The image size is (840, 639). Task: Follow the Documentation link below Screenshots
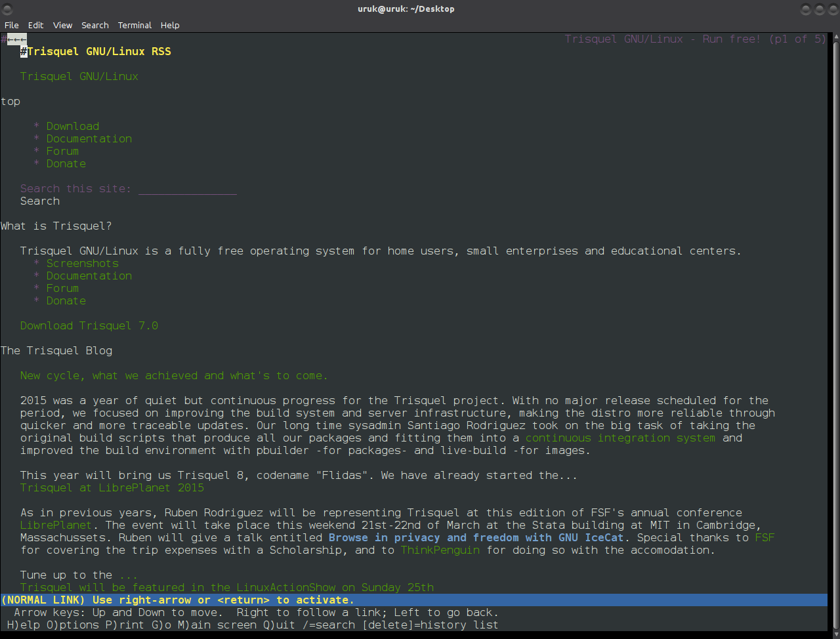tap(89, 276)
